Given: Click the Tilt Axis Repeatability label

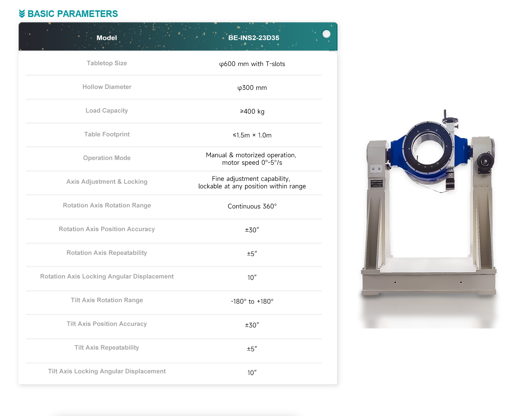Looking at the screenshot, I should [107, 347].
